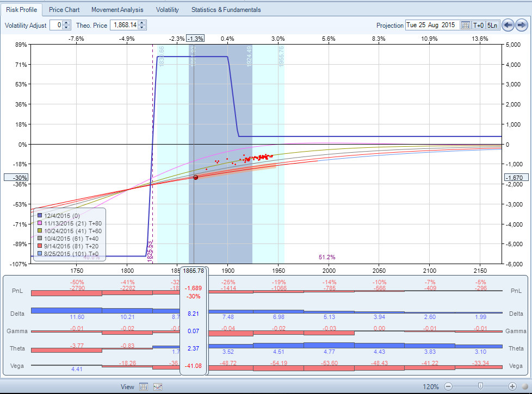532x394 pixels.
Task: Click the highlighted Delta value 8.21
Action: (194, 314)
